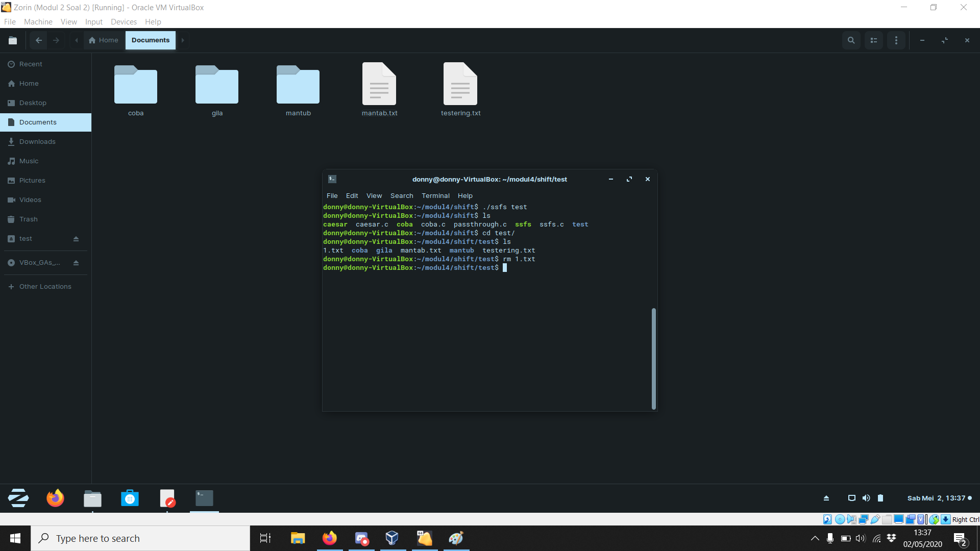Select Other Locations in the sidebar

[44, 286]
